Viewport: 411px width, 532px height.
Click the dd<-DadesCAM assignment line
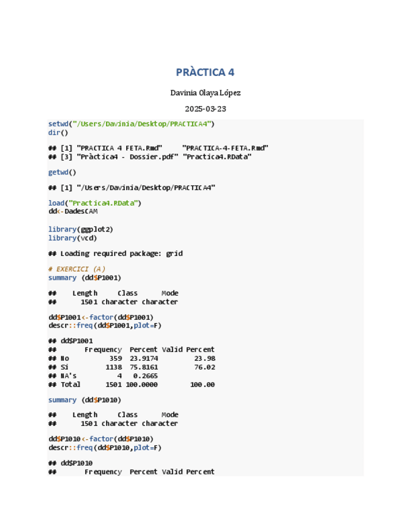pos(73,211)
